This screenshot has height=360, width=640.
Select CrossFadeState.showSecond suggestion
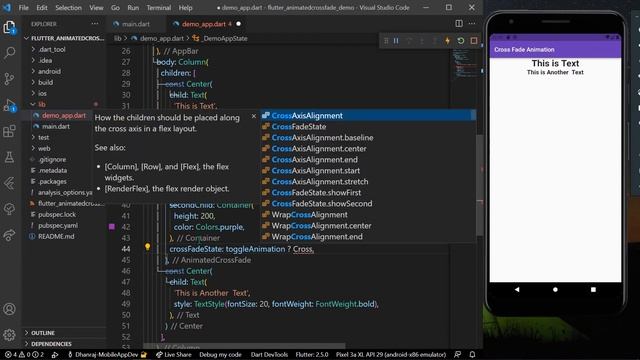(x=368, y=204)
